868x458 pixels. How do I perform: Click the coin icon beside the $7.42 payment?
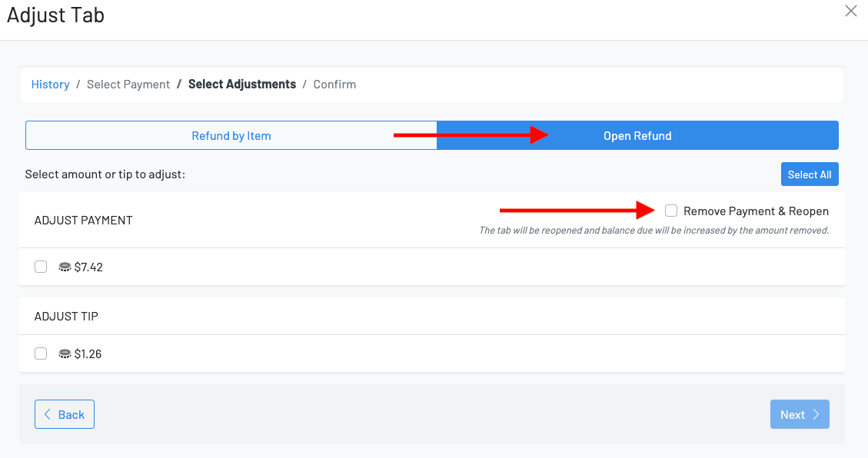pyautogui.click(x=65, y=267)
